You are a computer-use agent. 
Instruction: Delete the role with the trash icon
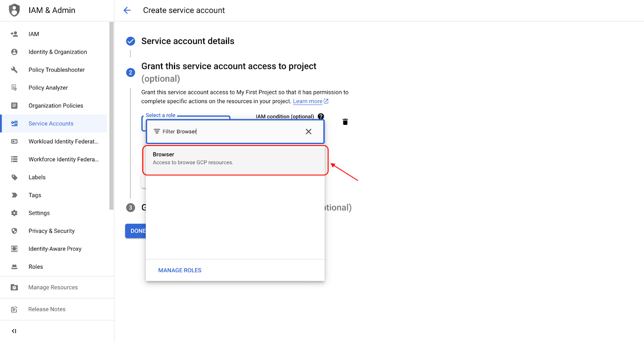[x=345, y=122]
